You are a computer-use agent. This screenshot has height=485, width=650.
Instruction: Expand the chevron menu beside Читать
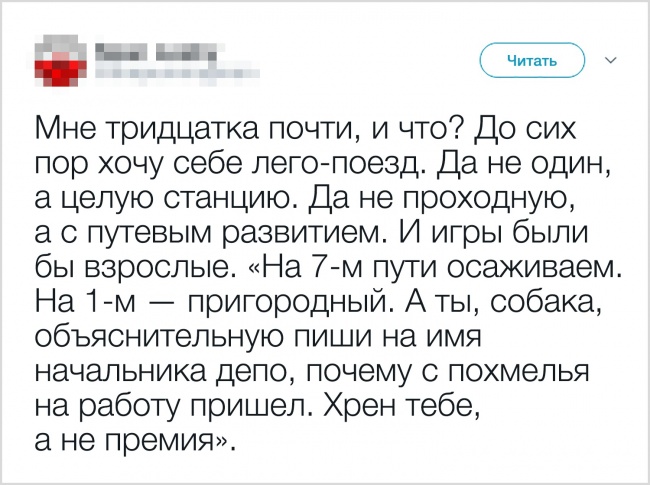611,61
